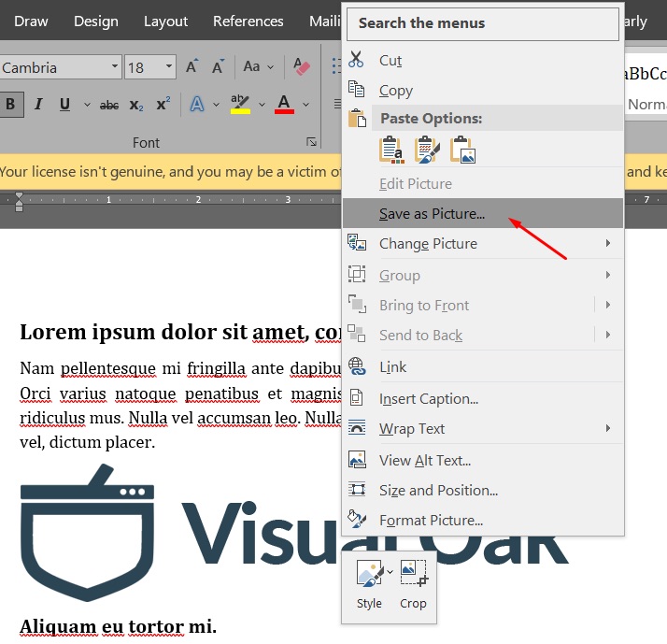The height and width of the screenshot is (644, 667).
Task: Choose paste as Picture option
Action: tap(462, 150)
